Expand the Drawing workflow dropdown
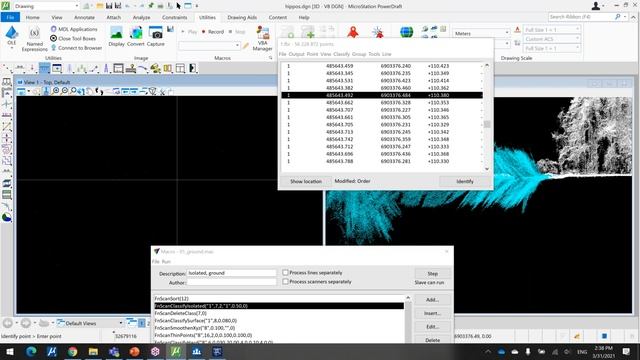 76,6
